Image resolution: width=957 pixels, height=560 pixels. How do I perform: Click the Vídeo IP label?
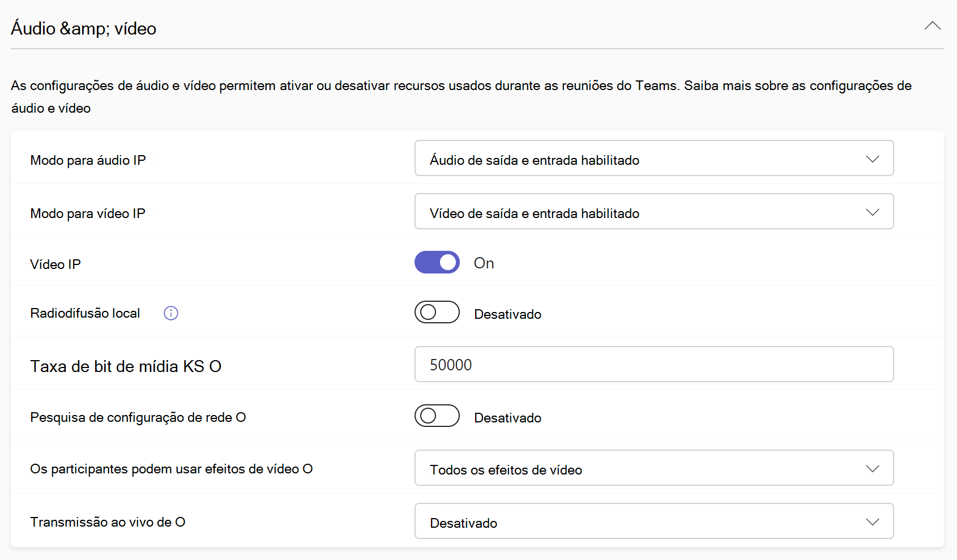tap(55, 264)
